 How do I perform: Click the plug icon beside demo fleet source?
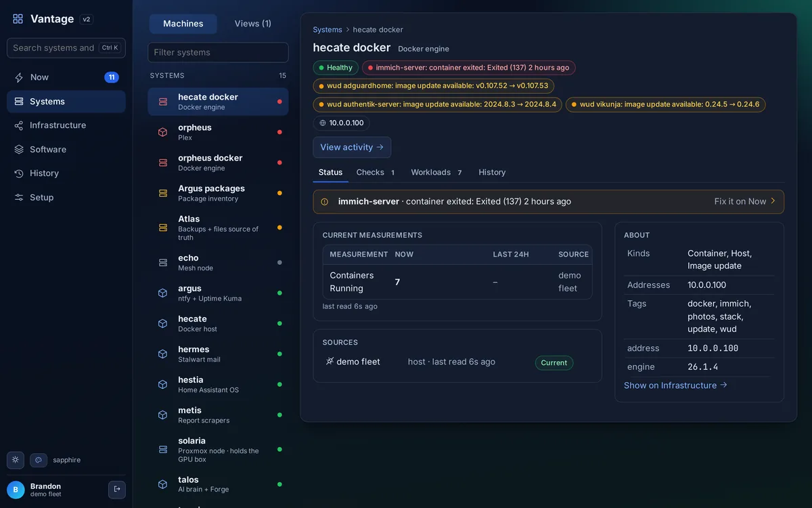330,362
